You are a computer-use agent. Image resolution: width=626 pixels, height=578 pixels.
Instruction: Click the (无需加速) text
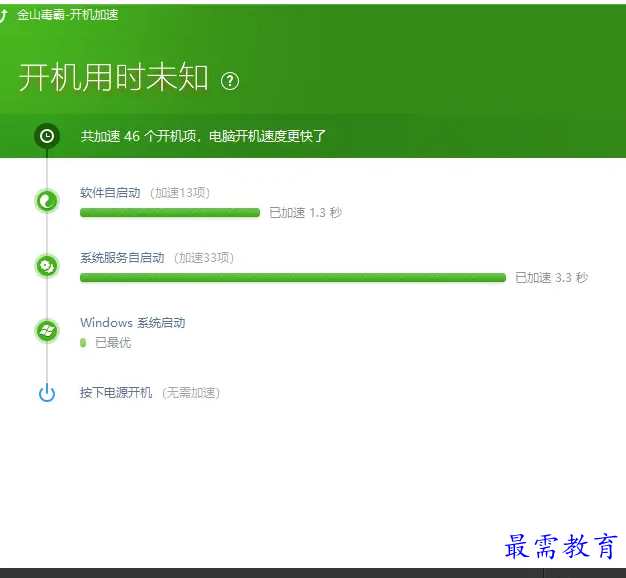pyautogui.click(x=191, y=393)
